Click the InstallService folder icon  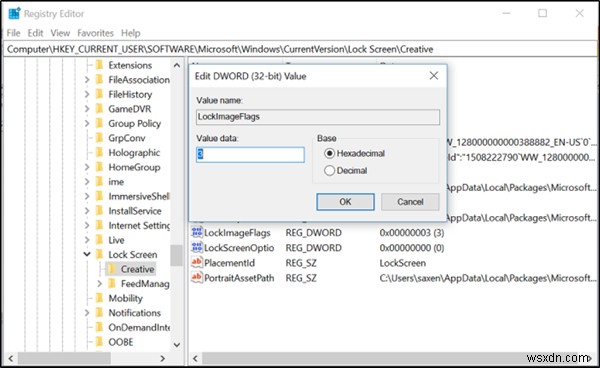coord(99,210)
